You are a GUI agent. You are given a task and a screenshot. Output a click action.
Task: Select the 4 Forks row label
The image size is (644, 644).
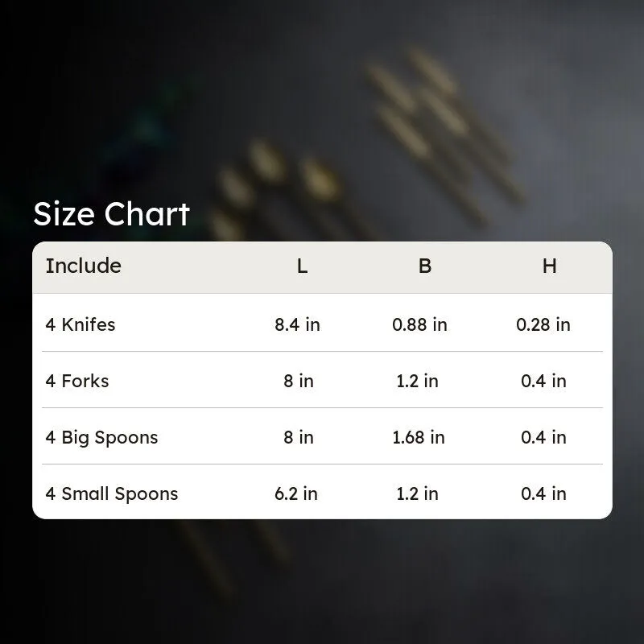(x=77, y=381)
